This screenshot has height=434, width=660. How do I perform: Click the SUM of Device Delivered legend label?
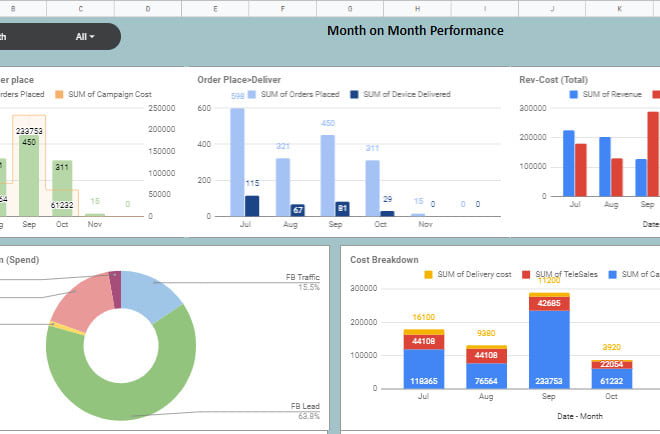click(x=407, y=94)
